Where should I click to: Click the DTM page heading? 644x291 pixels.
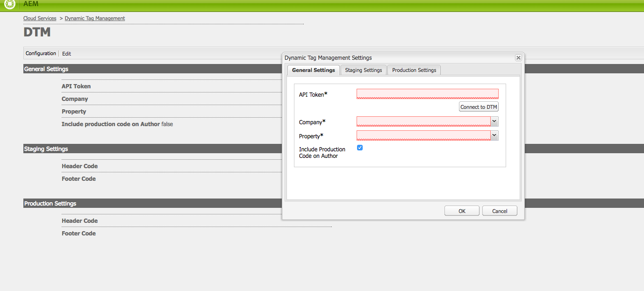pos(37,33)
